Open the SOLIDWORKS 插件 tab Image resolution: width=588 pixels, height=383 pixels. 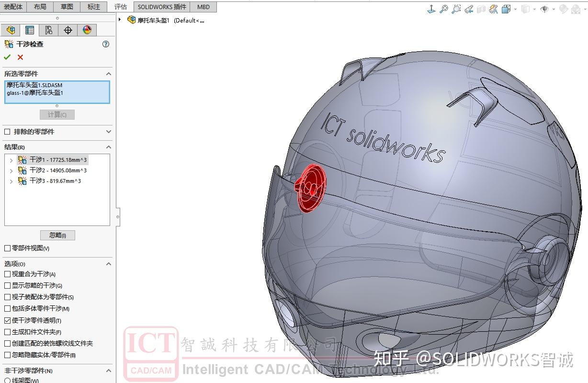click(x=161, y=7)
